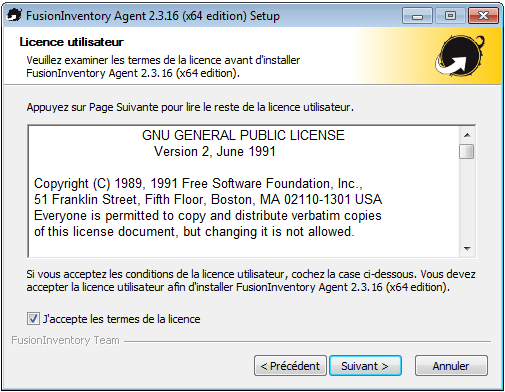
Task: Close the Setup window
Action: click(483, 16)
